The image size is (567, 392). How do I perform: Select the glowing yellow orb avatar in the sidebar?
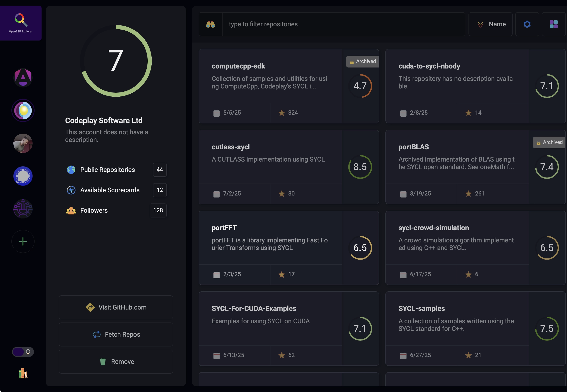click(x=23, y=110)
